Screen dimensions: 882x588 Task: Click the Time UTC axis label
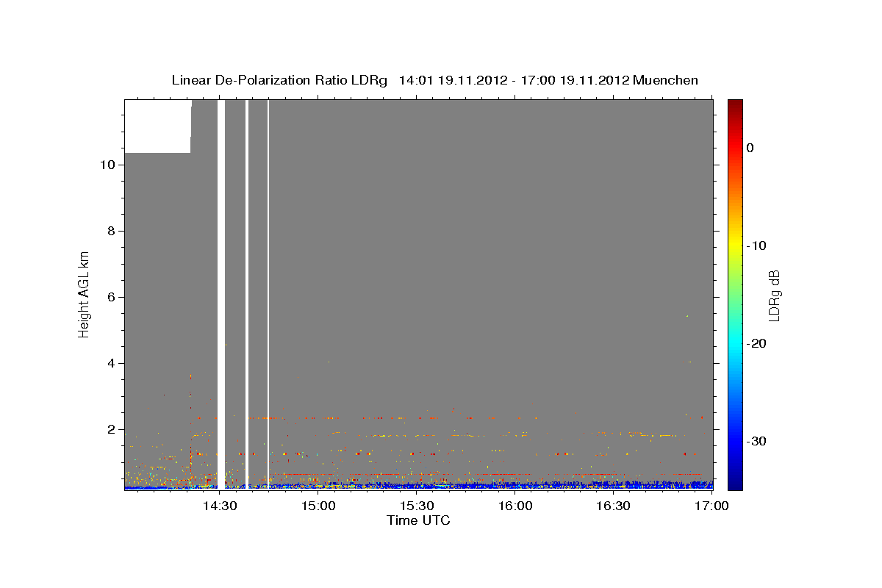pos(418,520)
